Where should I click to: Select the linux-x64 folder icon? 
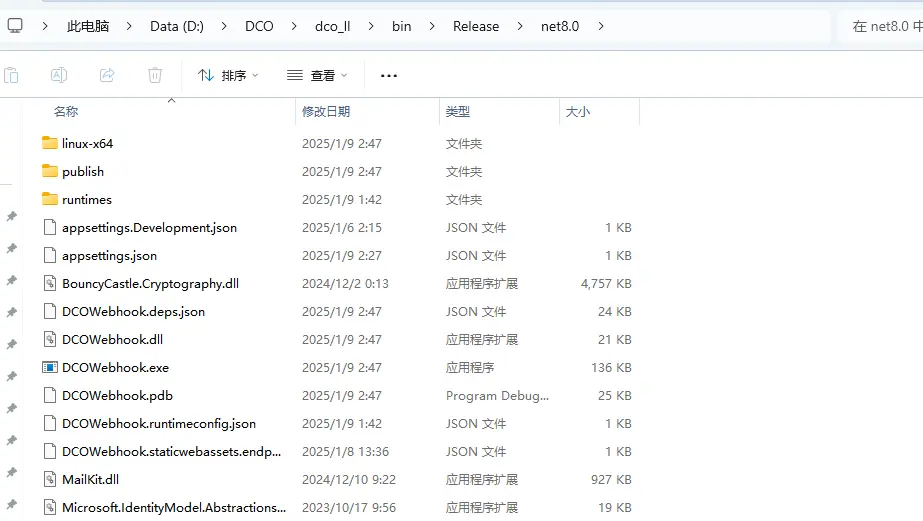click(50, 143)
